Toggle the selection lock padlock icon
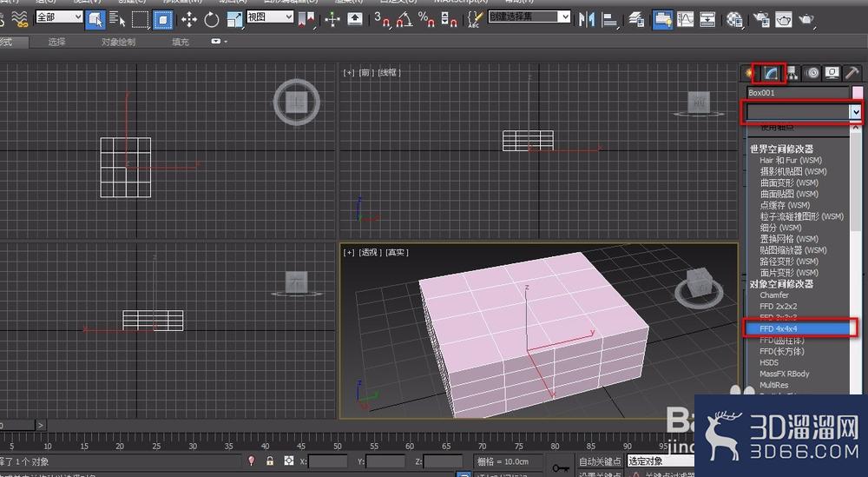The width and height of the screenshot is (868, 477). [x=270, y=460]
